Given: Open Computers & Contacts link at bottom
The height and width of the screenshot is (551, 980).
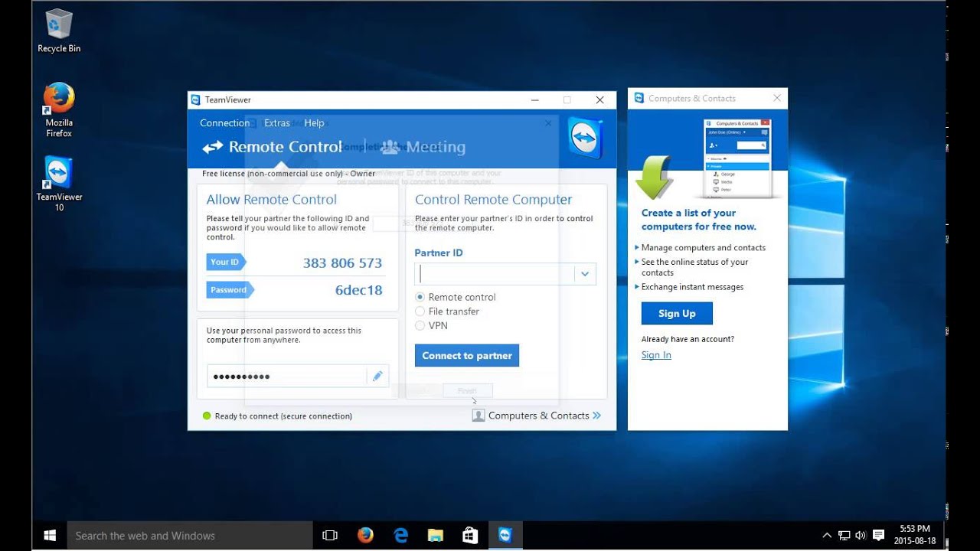Looking at the screenshot, I should point(537,416).
